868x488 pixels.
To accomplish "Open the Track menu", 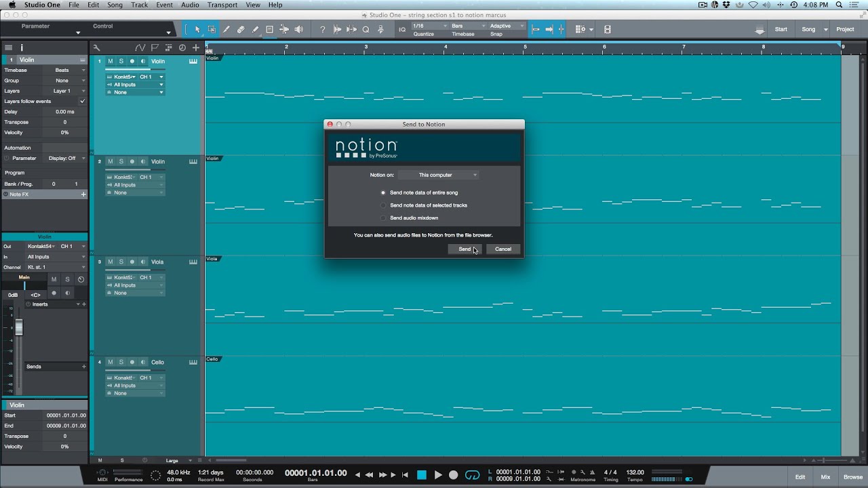I will tap(140, 5).
